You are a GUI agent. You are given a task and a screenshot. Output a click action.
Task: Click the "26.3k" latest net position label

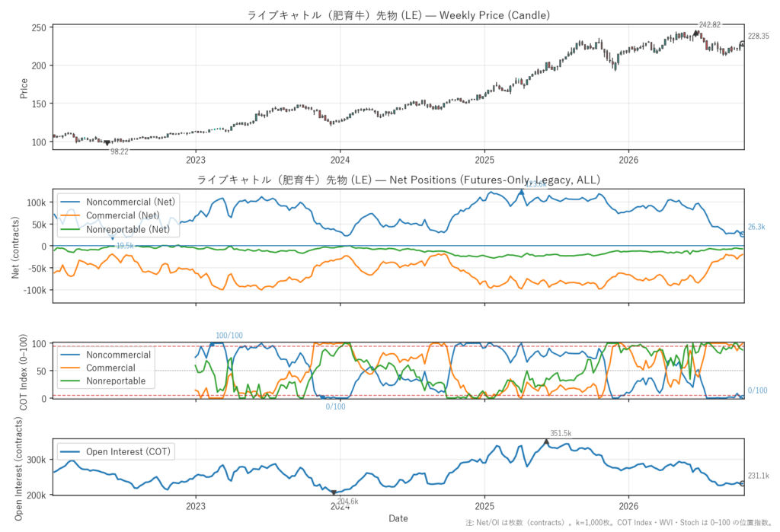click(x=756, y=227)
